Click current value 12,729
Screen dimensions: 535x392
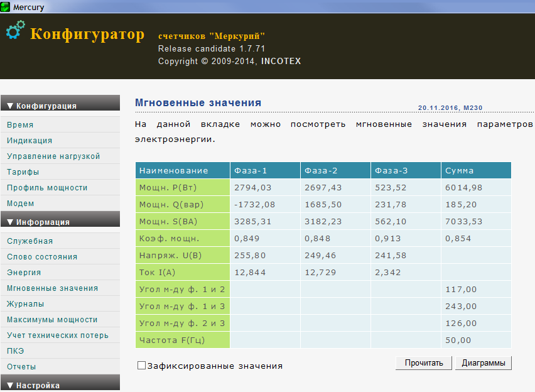(x=335, y=272)
